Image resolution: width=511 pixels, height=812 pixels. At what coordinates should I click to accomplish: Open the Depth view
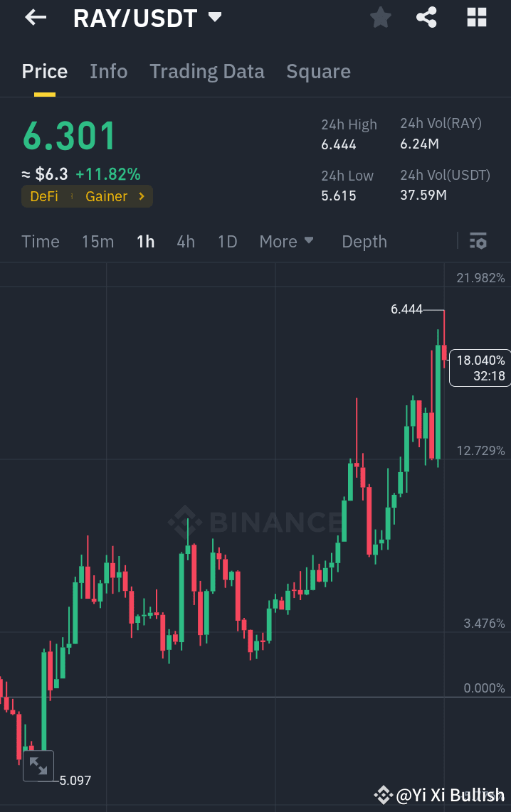click(x=364, y=241)
